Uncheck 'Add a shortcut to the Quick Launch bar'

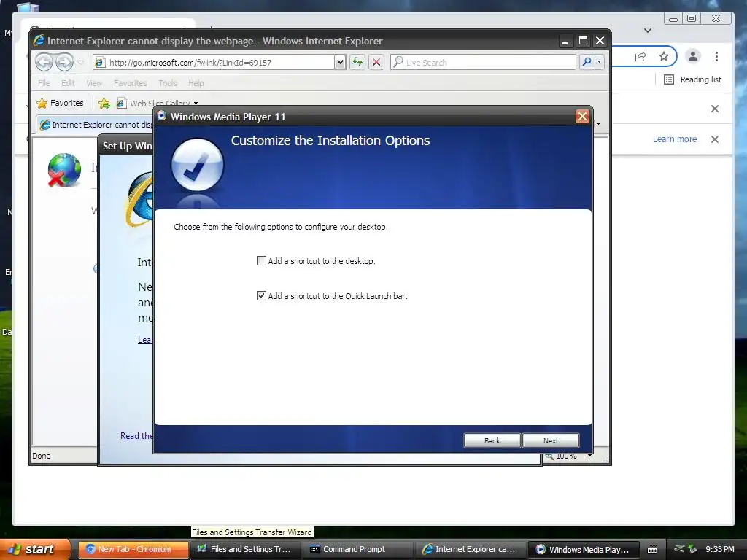click(261, 296)
